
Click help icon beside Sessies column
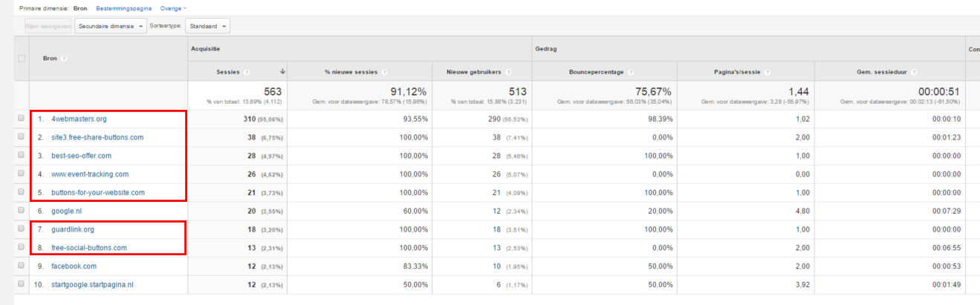click(246, 72)
